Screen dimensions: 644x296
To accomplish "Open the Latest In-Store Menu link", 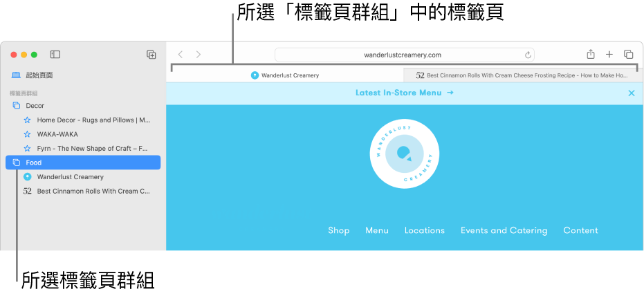I will (x=404, y=93).
